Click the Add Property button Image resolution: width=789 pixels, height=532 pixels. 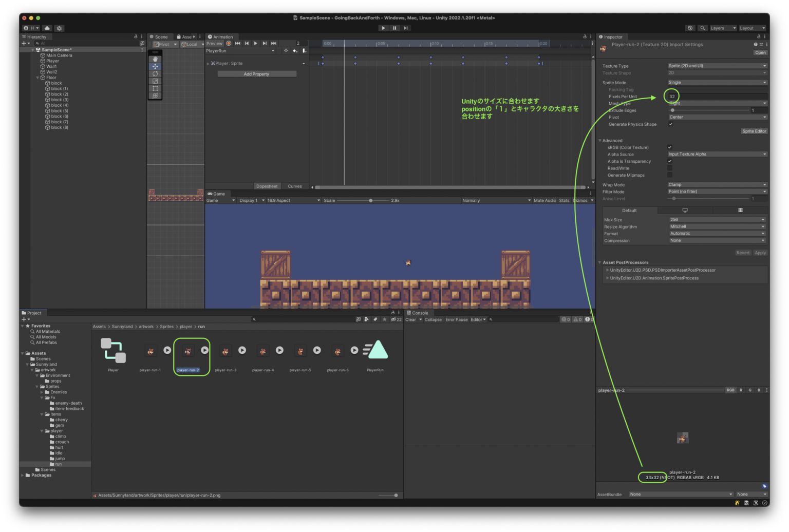click(x=256, y=73)
